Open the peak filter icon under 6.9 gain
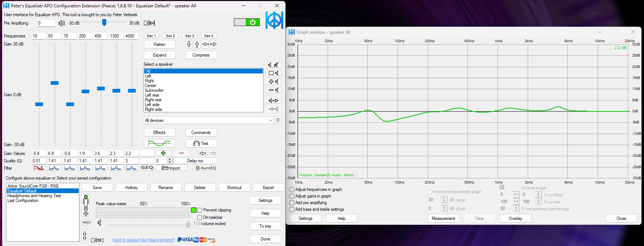Image resolution: width=644 pixels, height=246 pixels. [x=54, y=168]
